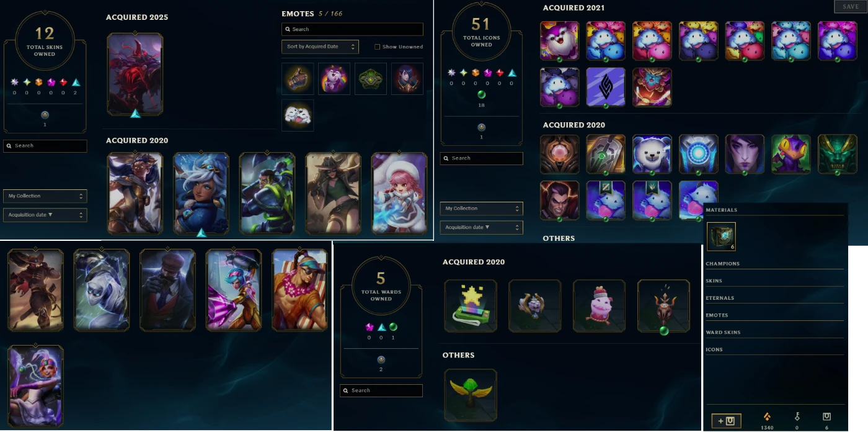The height and width of the screenshot is (432, 868).
Task: Select the pink-haired winter skin card
Action: pyautogui.click(x=399, y=194)
